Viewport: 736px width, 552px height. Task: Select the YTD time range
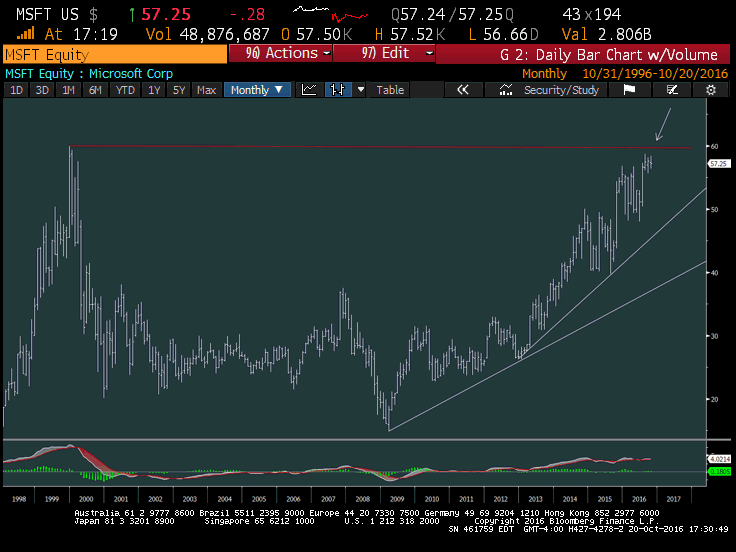125,90
